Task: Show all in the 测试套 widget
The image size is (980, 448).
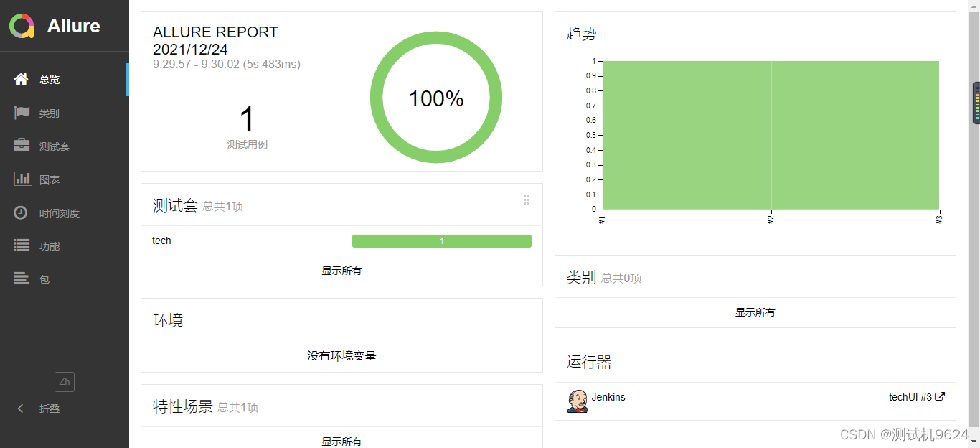Action: (x=341, y=271)
